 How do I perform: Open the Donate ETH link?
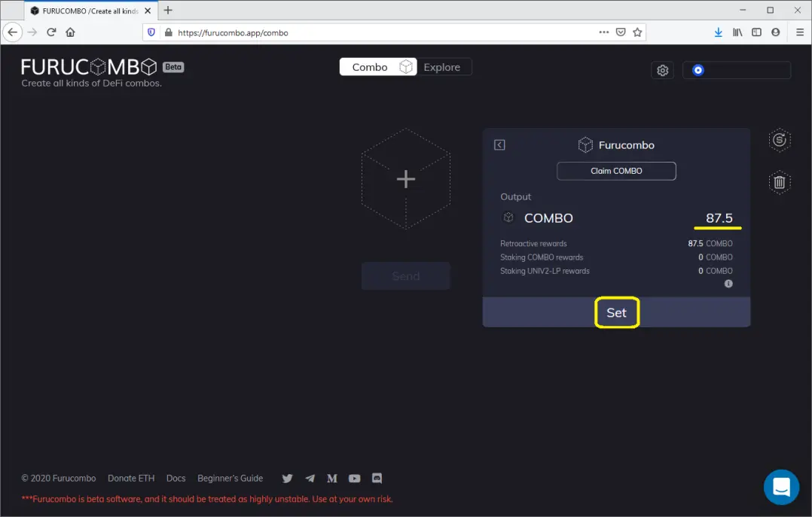click(x=131, y=478)
